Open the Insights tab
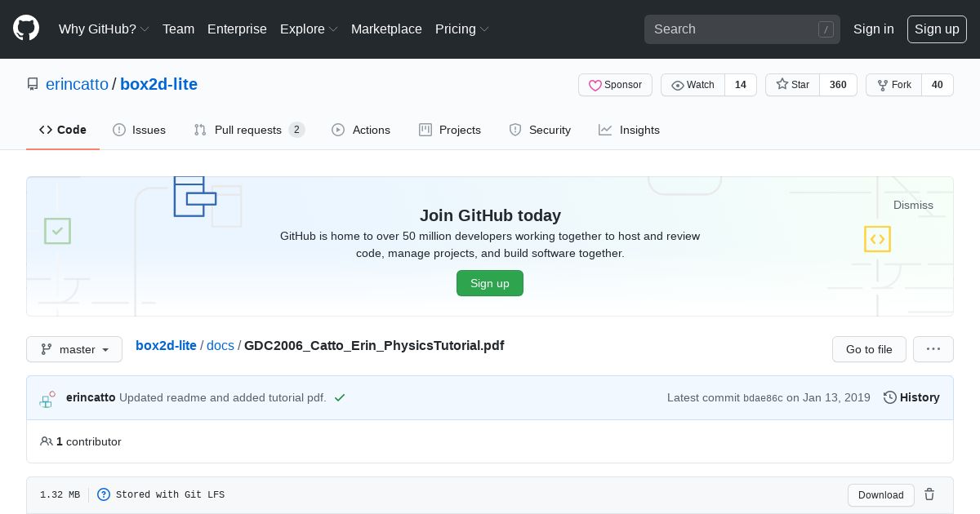The image size is (980, 514). (629, 130)
